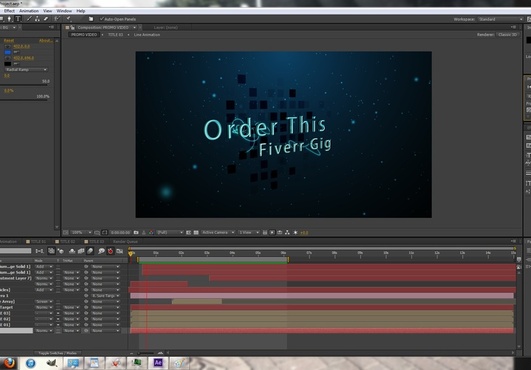Open the Full resolution dropdown
This screenshot has height=370, width=531.
coord(170,233)
